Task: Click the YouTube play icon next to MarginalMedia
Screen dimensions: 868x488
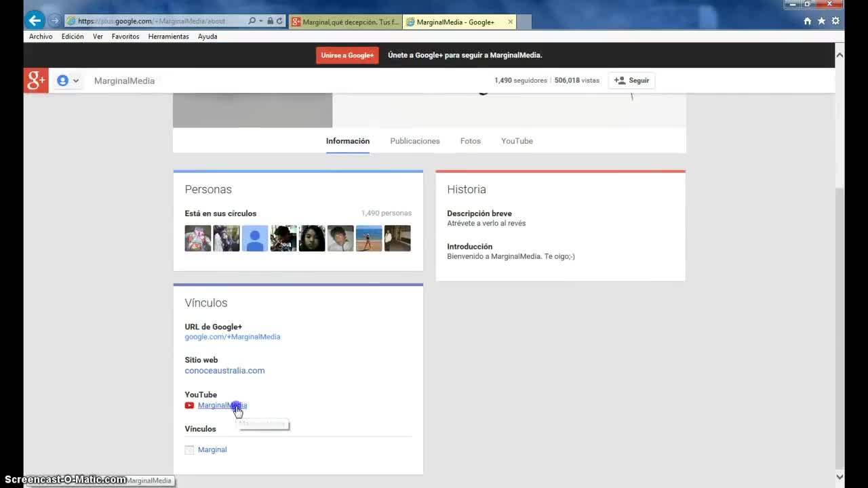Action: [x=189, y=405]
